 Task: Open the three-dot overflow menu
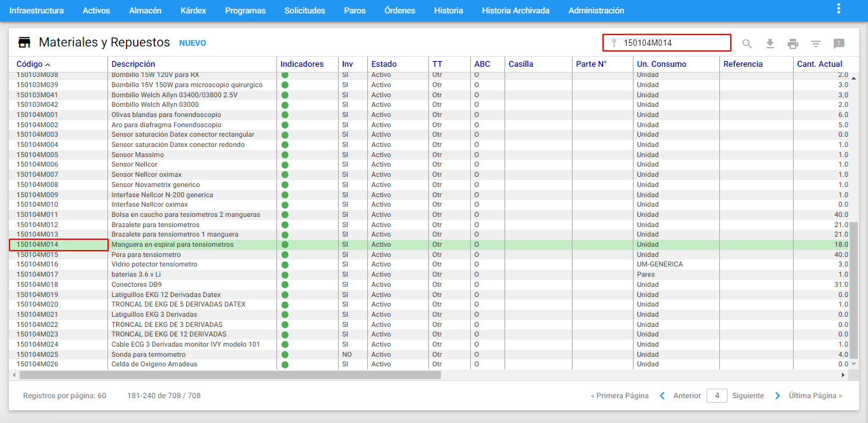839,8
